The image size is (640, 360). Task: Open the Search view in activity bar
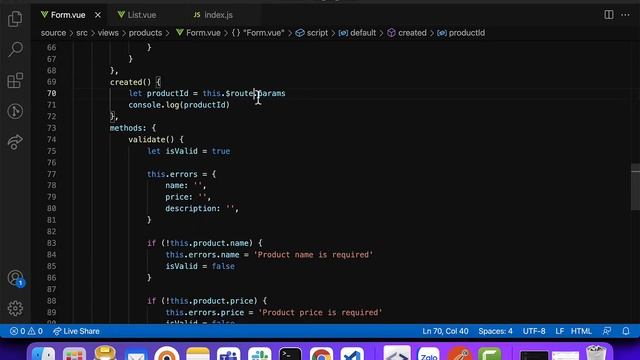point(15,49)
